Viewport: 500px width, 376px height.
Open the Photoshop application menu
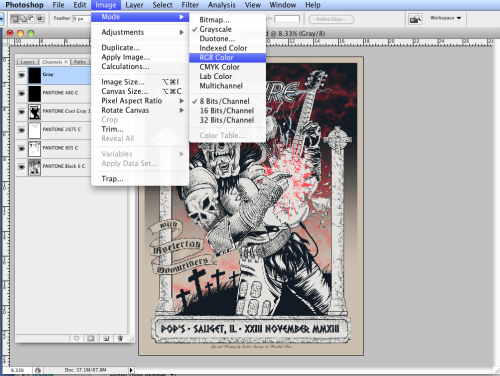(x=24, y=5)
